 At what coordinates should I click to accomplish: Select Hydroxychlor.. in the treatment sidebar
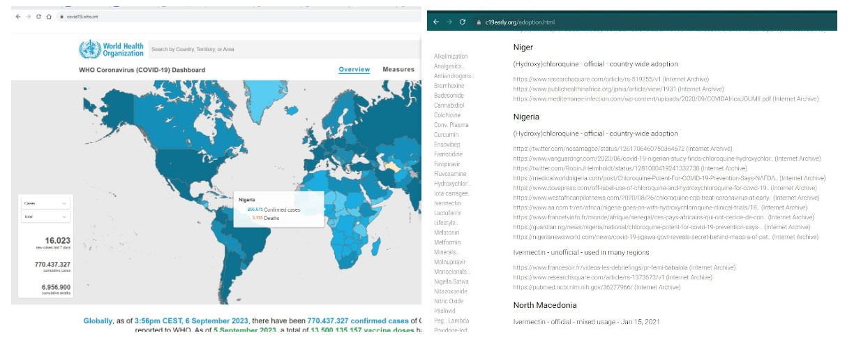(452, 184)
